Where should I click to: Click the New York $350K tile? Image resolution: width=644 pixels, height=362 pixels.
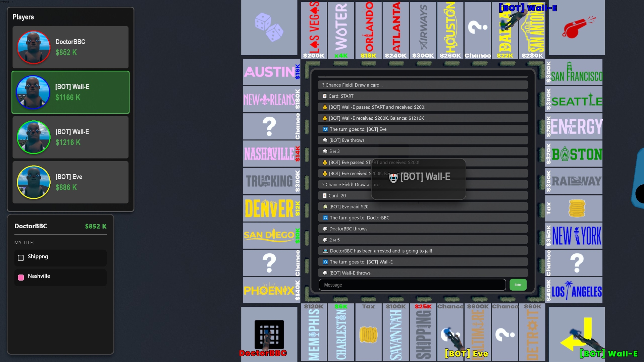pyautogui.click(x=574, y=236)
